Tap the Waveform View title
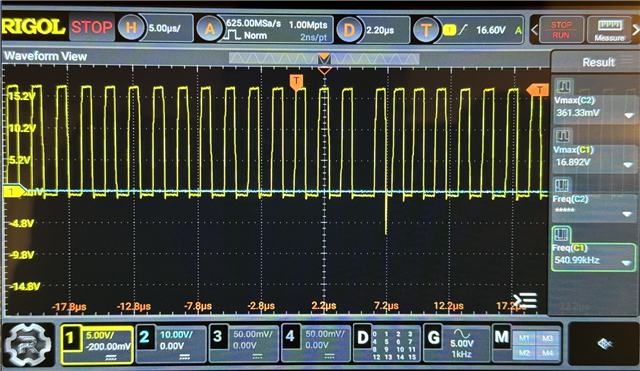 pyautogui.click(x=45, y=56)
